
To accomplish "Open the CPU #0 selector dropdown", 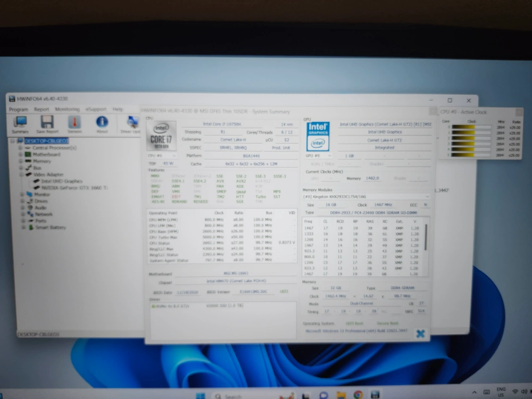I will [x=162, y=156].
